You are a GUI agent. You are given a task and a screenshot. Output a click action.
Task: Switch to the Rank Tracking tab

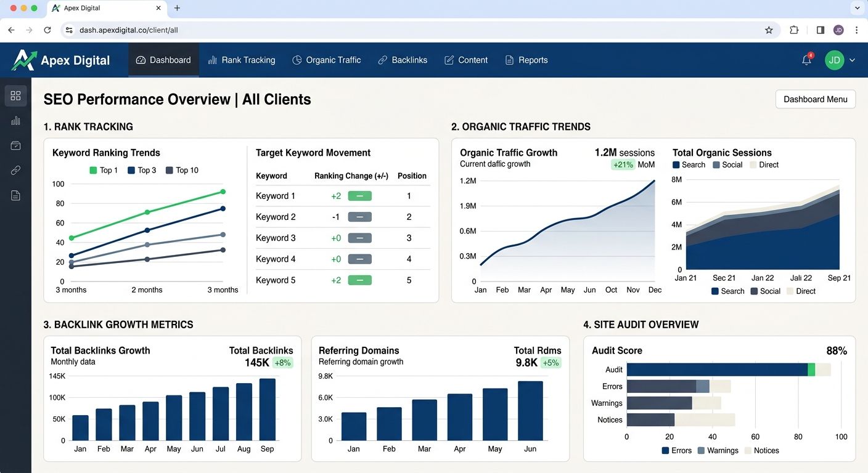pyautogui.click(x=242, y=60)
